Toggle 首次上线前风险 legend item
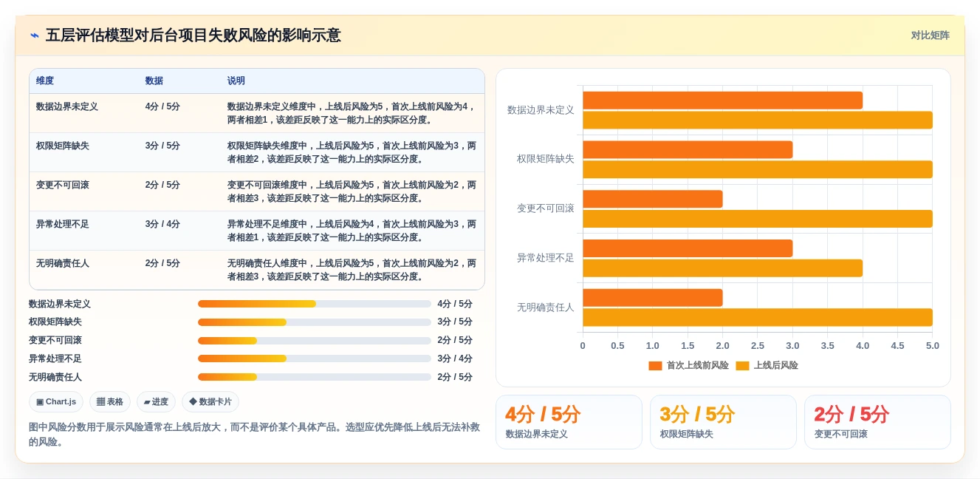The width and height of the screenshot is (980, 479). point(688,365)
